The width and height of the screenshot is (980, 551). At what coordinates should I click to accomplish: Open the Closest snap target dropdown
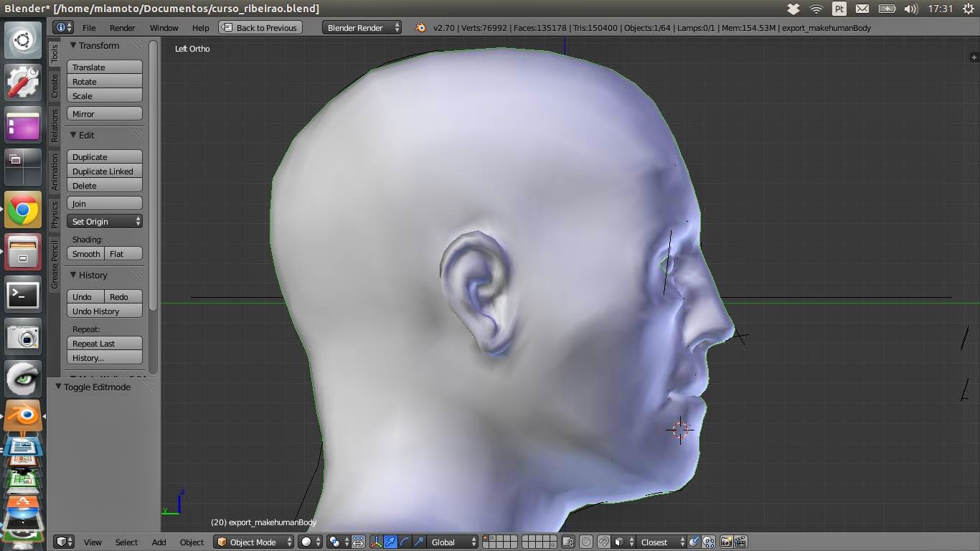[x=660, y=542]
